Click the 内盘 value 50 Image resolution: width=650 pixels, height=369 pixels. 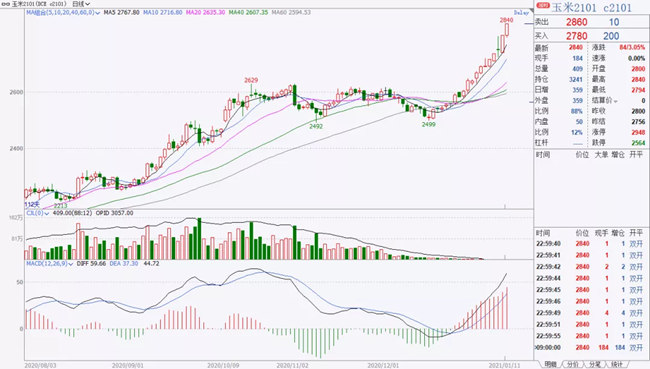(x=579, y=122)
